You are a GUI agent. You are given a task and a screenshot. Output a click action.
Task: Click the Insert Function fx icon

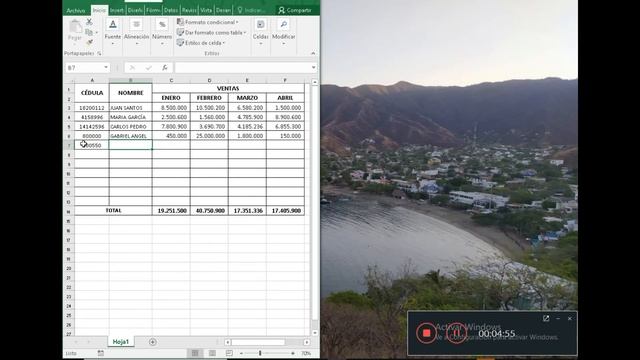[164, 68]
